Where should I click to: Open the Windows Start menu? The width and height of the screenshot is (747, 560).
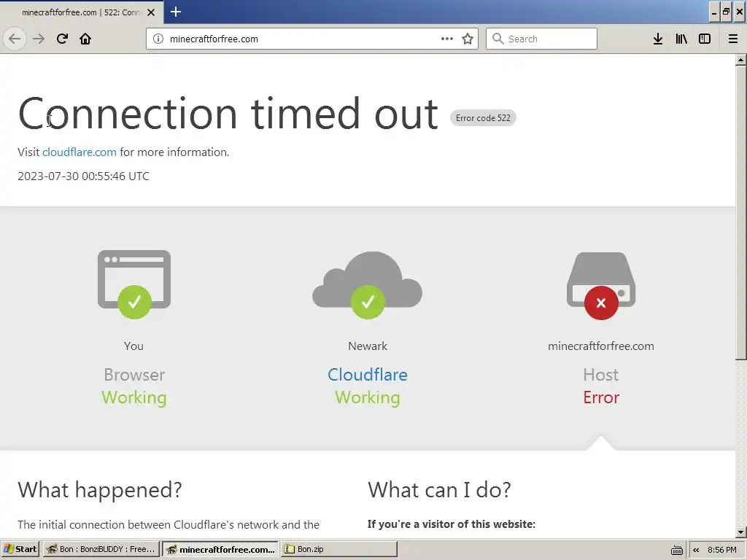coord(20,549)
